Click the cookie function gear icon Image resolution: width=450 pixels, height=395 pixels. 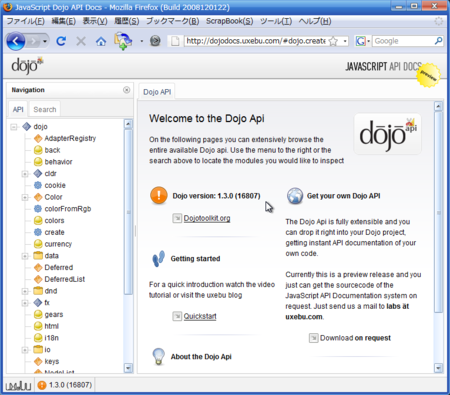coord(38,185)
